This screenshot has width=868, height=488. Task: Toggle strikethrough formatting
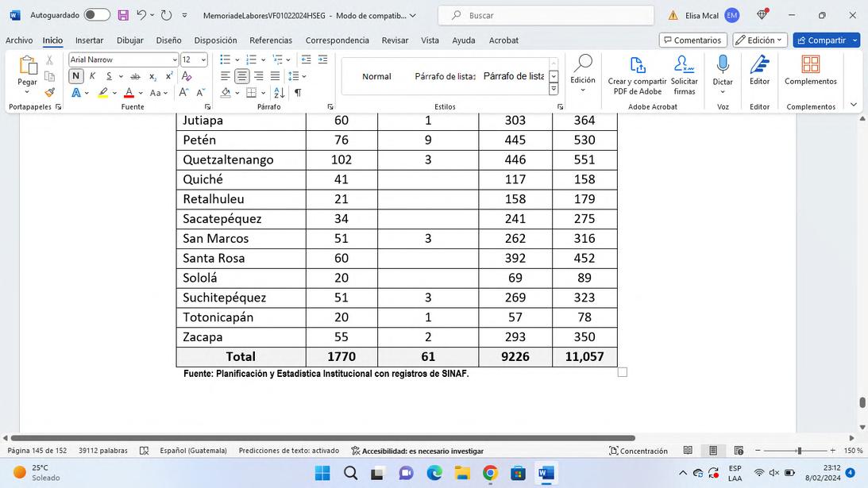point(135,76)
